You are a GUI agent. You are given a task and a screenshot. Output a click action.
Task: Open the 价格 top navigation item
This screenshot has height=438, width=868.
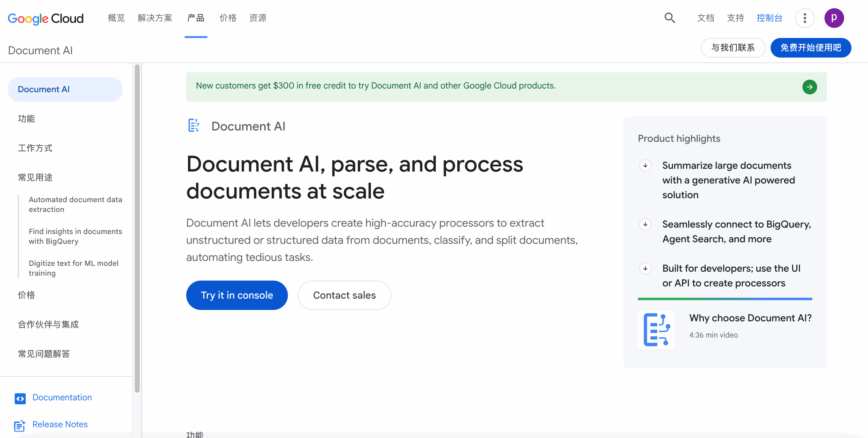(x=228, y=18)
